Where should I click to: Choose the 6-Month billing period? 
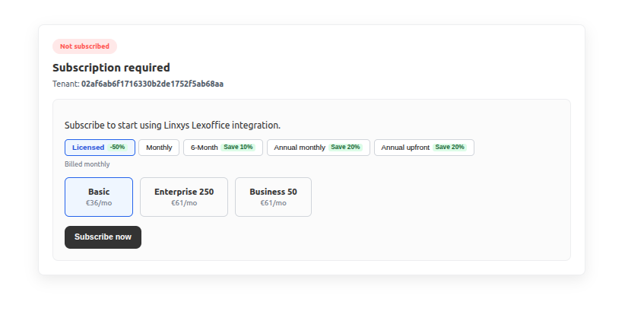click(223, 148)
